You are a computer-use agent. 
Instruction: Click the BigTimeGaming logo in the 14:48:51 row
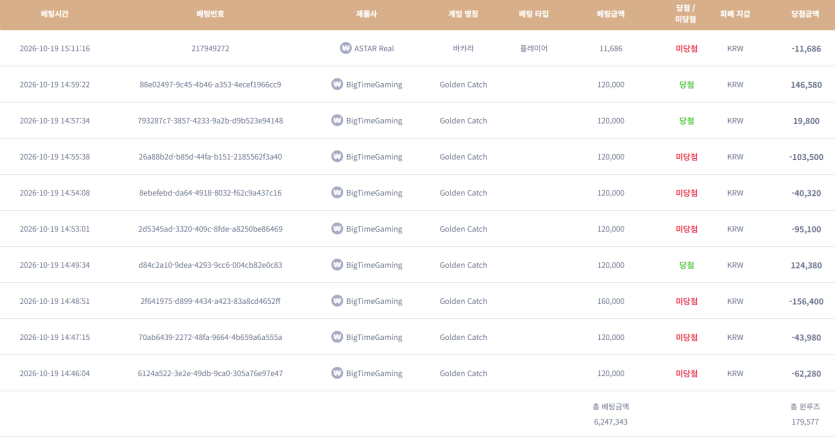[337, 301]
